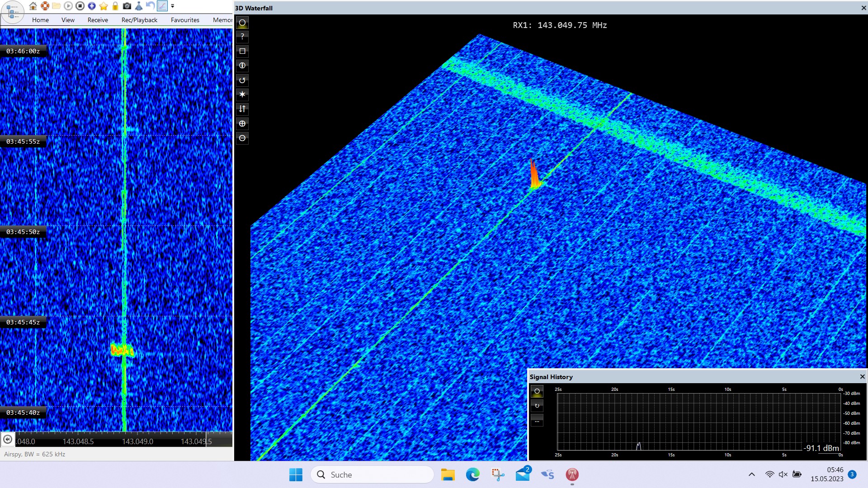The height and width of the screenshot is (488, 868).
Task: Open the ellipsis options in Signal History
Action: click(537, 421)
